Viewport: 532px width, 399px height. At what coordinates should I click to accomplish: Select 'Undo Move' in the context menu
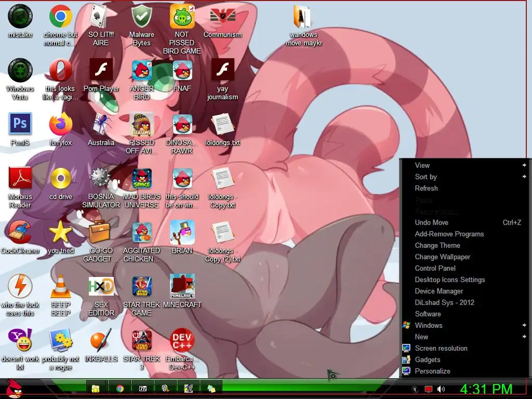point(464,222)
